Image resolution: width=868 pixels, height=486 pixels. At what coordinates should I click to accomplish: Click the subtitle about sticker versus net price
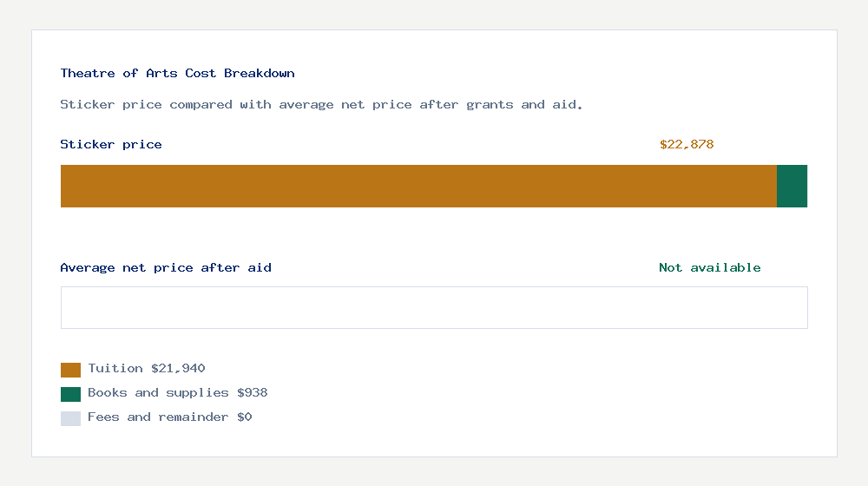tap(321, 105)
